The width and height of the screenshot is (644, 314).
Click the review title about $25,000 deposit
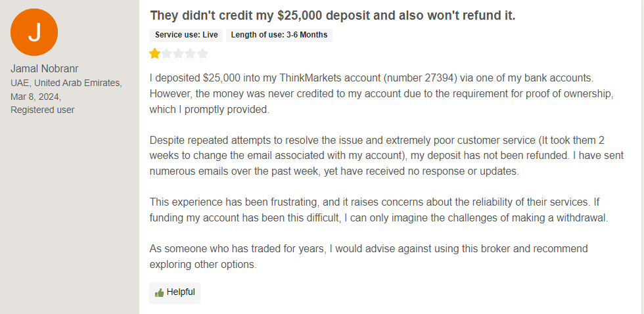click(x=333, y=16)
